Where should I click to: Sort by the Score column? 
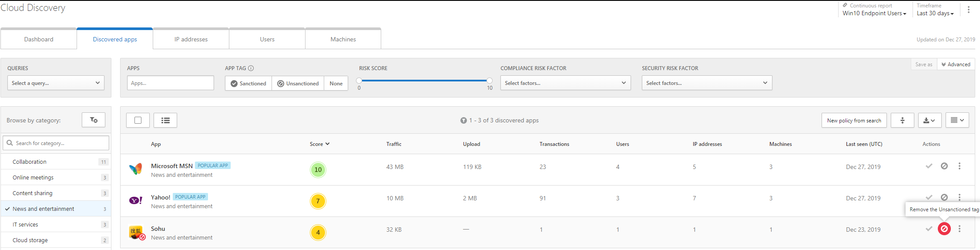319,144
